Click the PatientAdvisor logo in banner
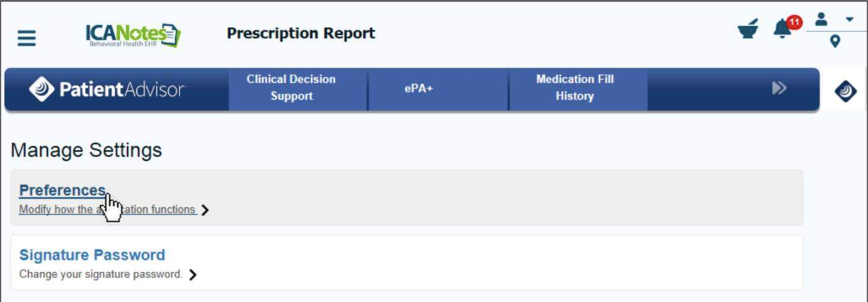The height and width of the screenshot is (302, 868). click(x=107, y=89)
